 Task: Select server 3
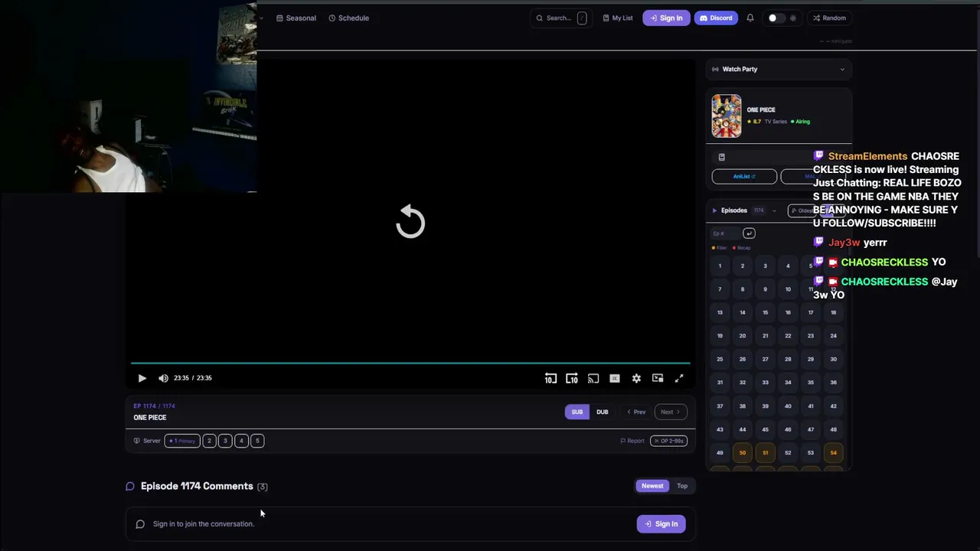tap(225, 441)
